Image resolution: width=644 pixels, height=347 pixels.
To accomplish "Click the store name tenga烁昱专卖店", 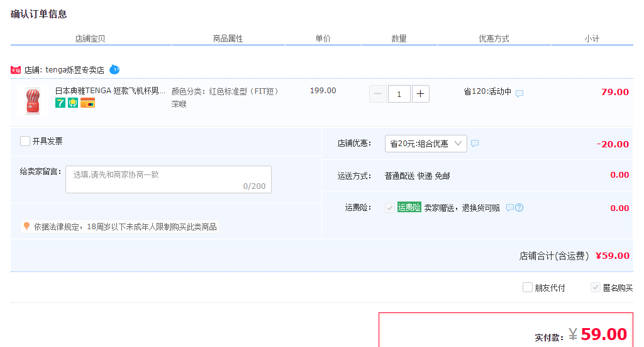I will click(x=75, y=70).
